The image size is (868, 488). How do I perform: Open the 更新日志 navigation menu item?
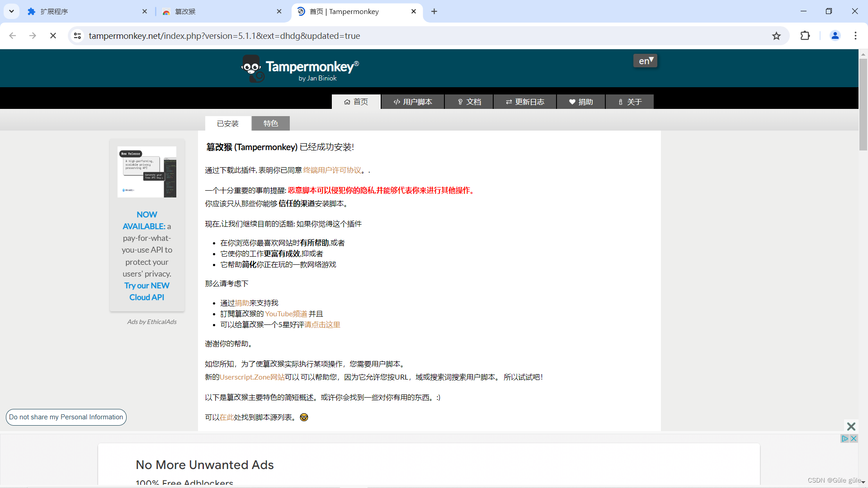(525, 102)
